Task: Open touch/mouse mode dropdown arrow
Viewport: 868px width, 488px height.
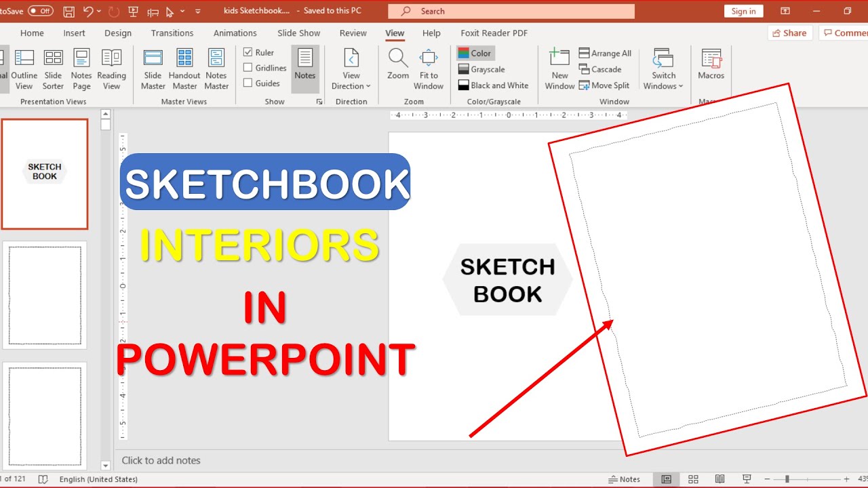Action: coord(183,12)
